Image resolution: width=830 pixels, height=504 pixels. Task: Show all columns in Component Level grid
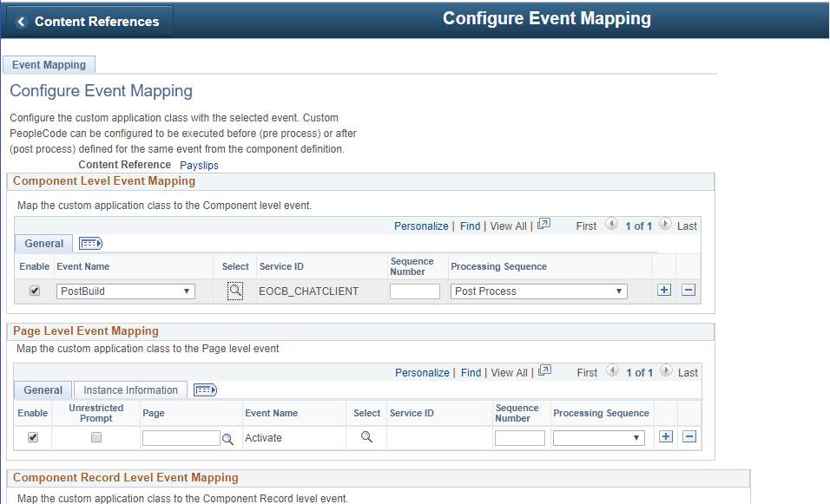(x=90, y=243)
